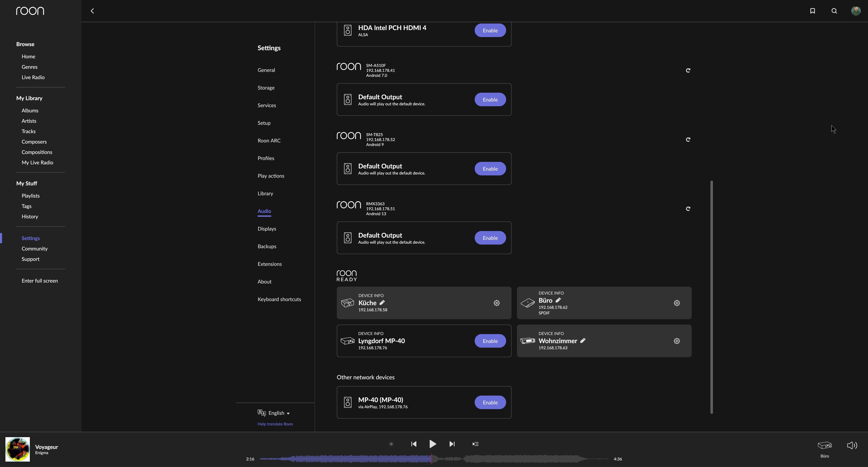Image resolution: width=868 pixels, height=467 pixels.
Task: Enable MP-40 AirPlay device
Action: 490,403
